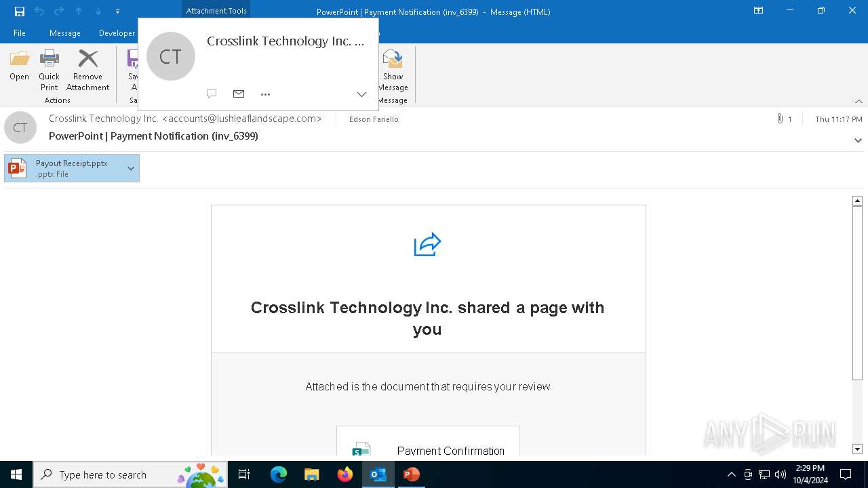Select the Attachment Tools contextual tab
The height and width of the screenshot is (488, 868).
pos(216,11)
